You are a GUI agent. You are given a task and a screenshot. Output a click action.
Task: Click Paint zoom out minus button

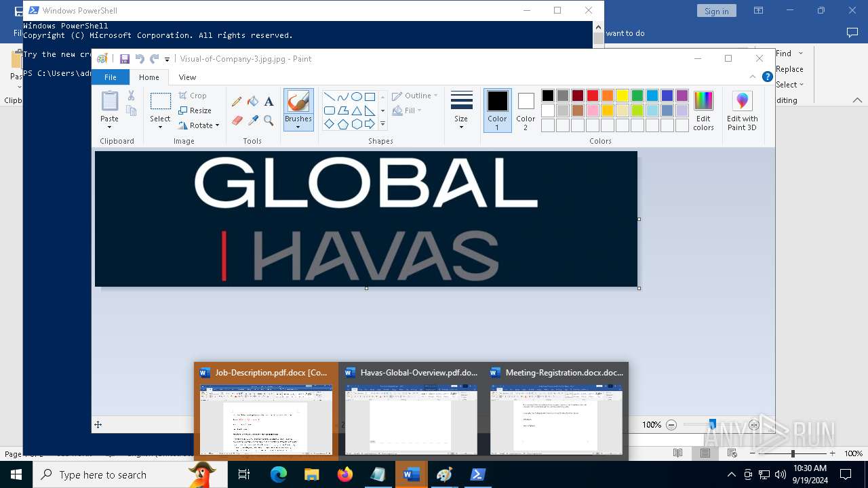point(671,425)
